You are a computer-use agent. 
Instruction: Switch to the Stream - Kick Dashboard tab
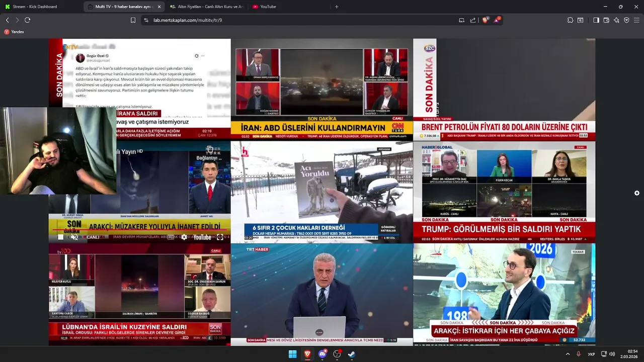tap(40, 7)
